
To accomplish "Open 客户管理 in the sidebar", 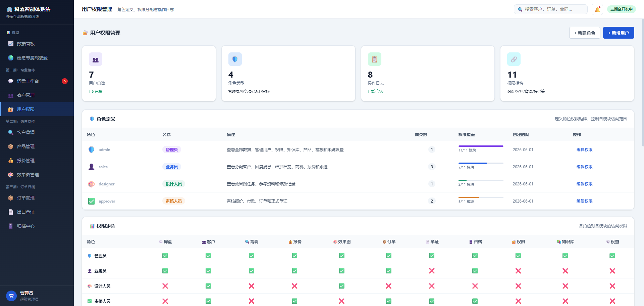I will [37, 95].
